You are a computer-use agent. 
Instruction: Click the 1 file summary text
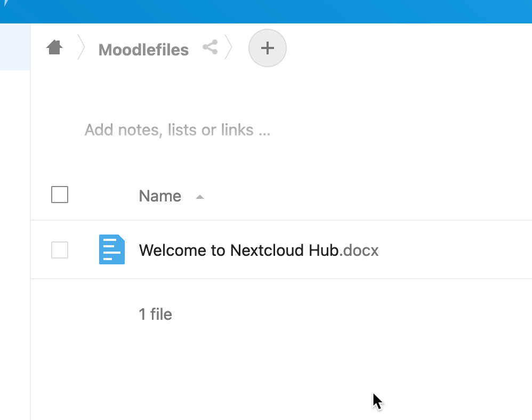156,314
